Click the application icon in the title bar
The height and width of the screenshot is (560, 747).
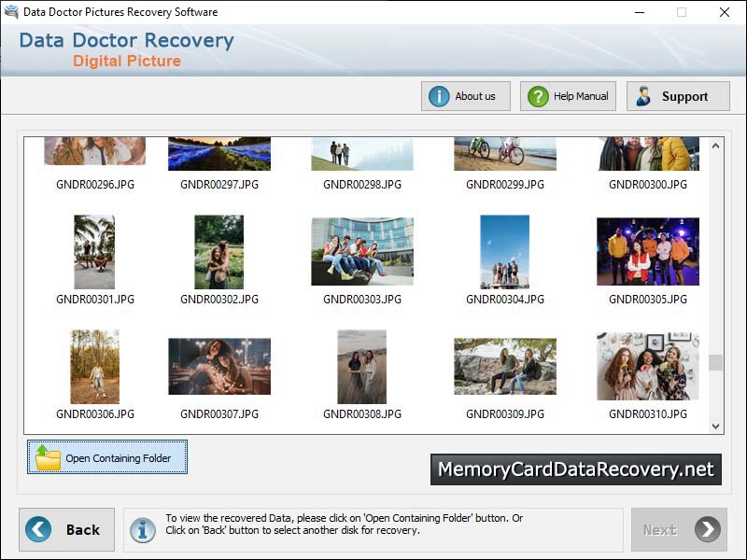(x=11, y=12)
